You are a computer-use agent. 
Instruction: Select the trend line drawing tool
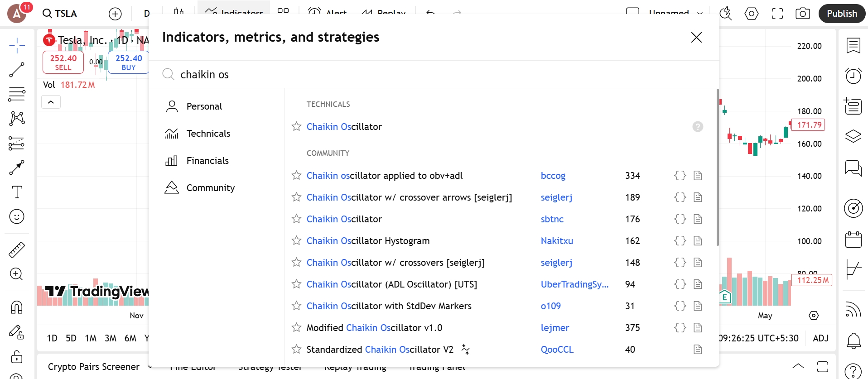[x=17, y=70]
